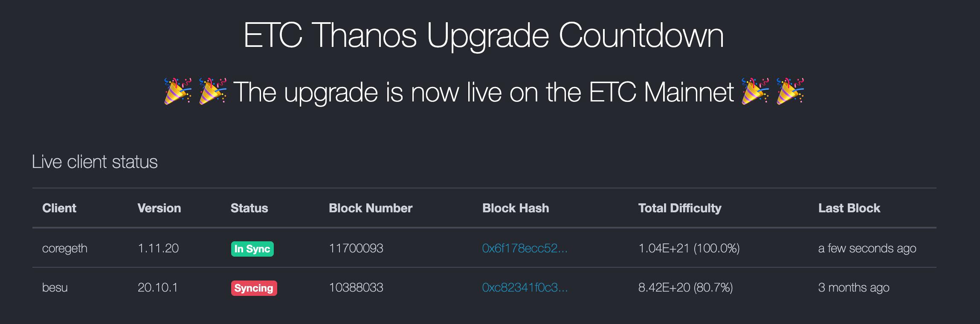Image resolution: width=980 pixels, height=324 pixels.
Task: Click party popper directly before "The upgrade"
Action: [x=213, y=91]
